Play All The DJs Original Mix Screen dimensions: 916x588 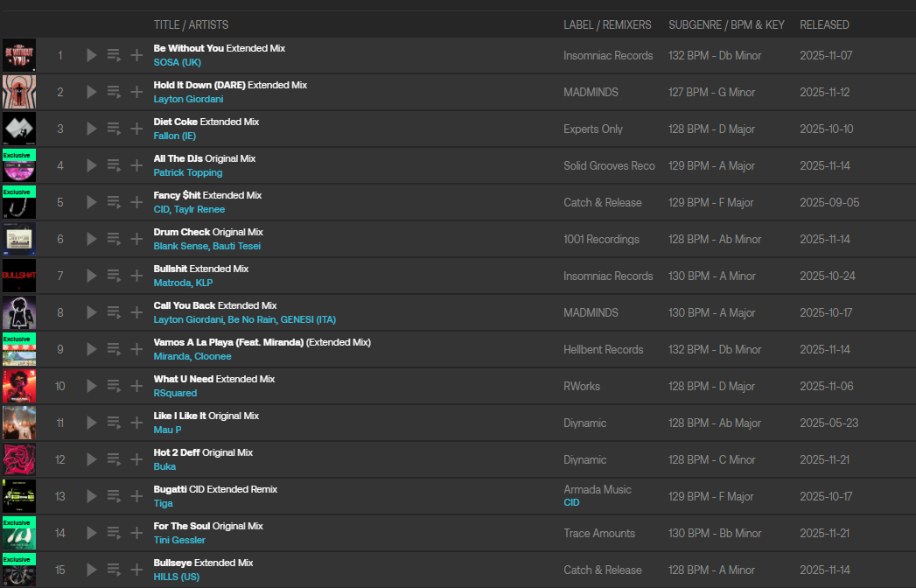pos(92,165)
